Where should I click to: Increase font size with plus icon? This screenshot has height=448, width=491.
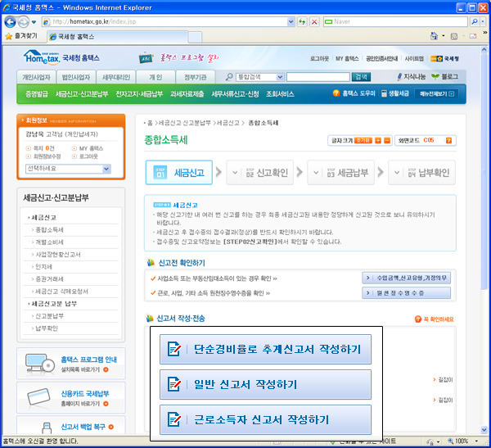click(378, 140)
